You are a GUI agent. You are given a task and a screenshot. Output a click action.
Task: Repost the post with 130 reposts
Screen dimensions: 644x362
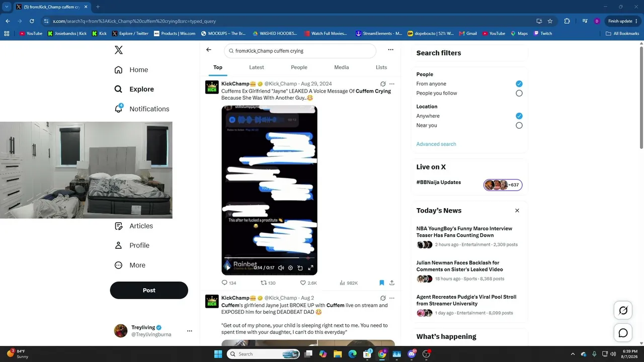click(x=268, y=283)
